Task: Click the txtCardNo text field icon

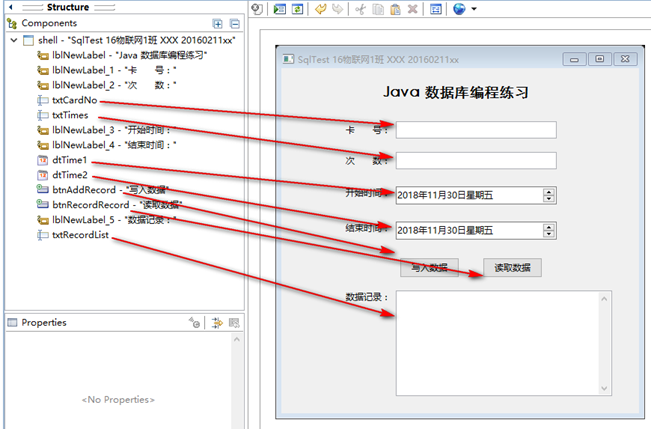Action: pyautogui.click(x=42, y=100)
